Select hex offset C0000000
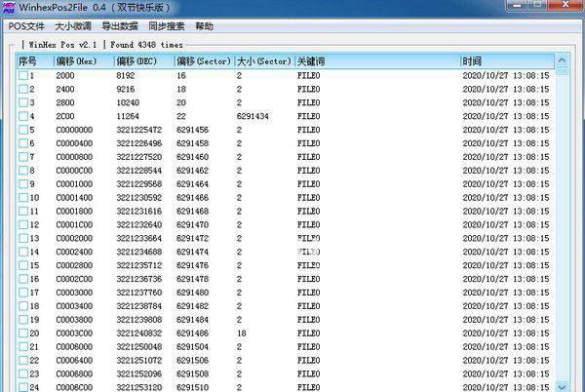 [74, 130]
